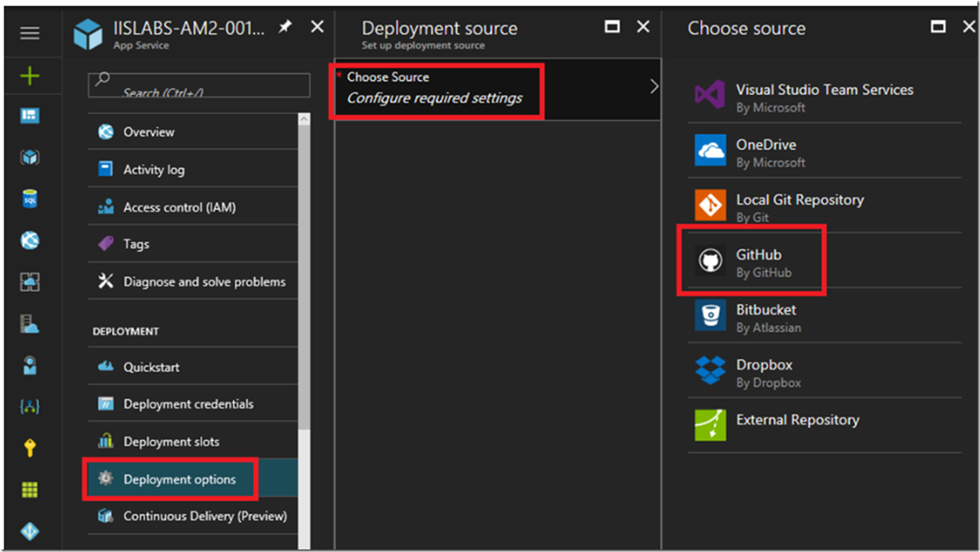Viewport: 980px width, 552px height.
Task: Open the Overview menu item
Action: click(192, 132)
